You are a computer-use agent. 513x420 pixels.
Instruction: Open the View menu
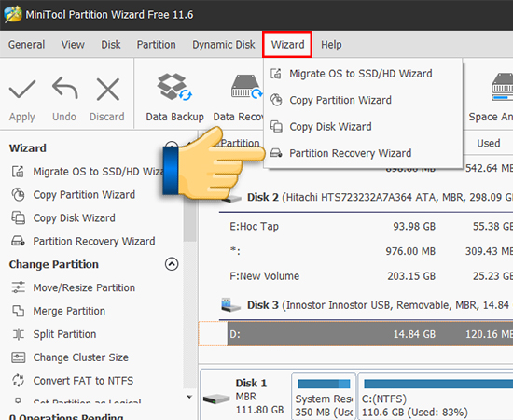[73, 45]
